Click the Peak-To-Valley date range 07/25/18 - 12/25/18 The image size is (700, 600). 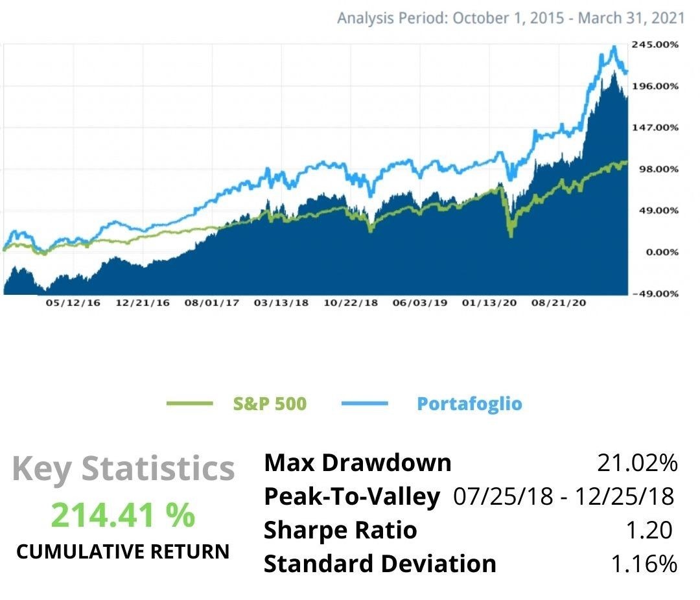pyautogui.click(x=564, y=497)
